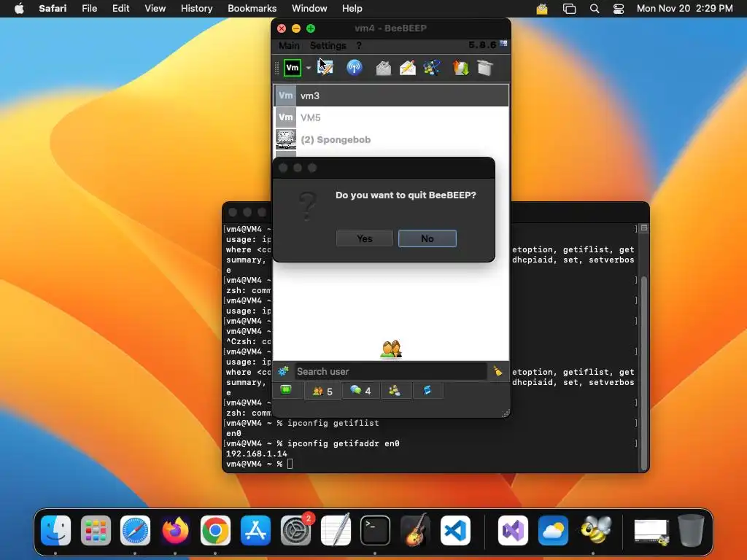Open Terminal from the Dock
747x560 pixels.
[376, 530]
